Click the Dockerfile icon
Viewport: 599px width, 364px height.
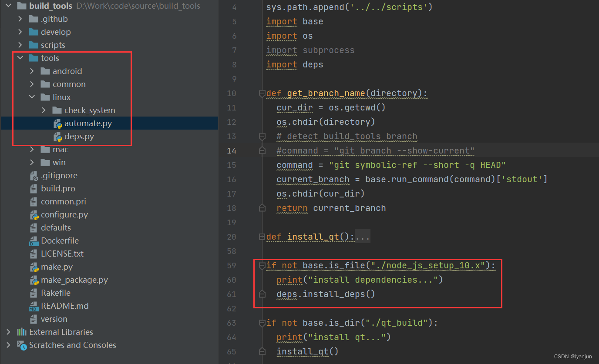pyautogui.click(x=34, y=241)
